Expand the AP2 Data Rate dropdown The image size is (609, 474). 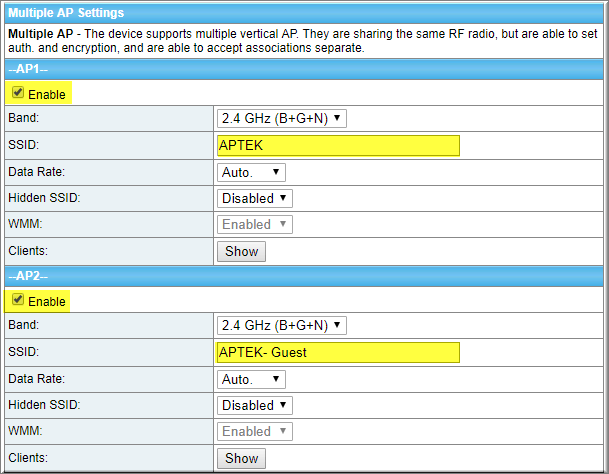tap(251, 379)
